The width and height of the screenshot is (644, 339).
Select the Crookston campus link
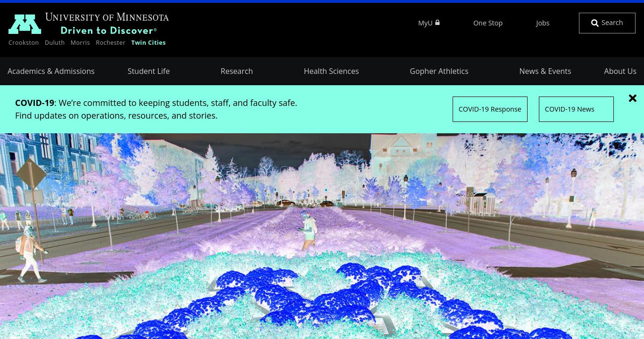click(24, 42)
